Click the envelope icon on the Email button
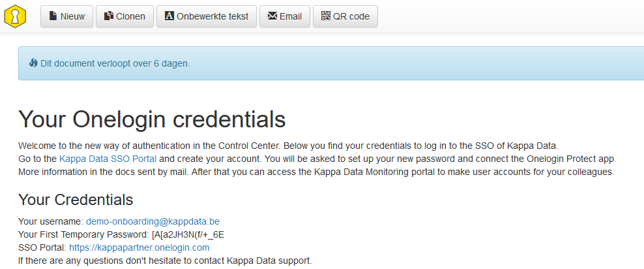Image resolution: width=644 pixels, height=269 pixels. 272,16
